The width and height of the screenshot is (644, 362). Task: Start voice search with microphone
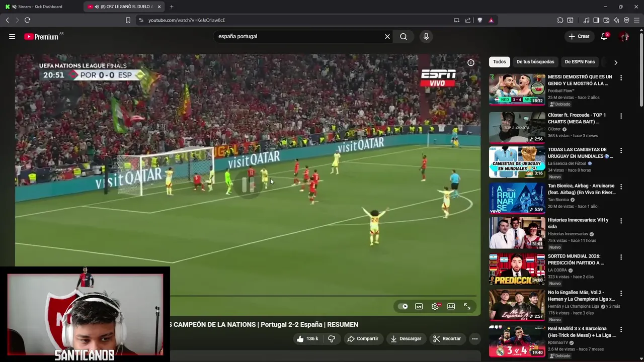[426, 36]
